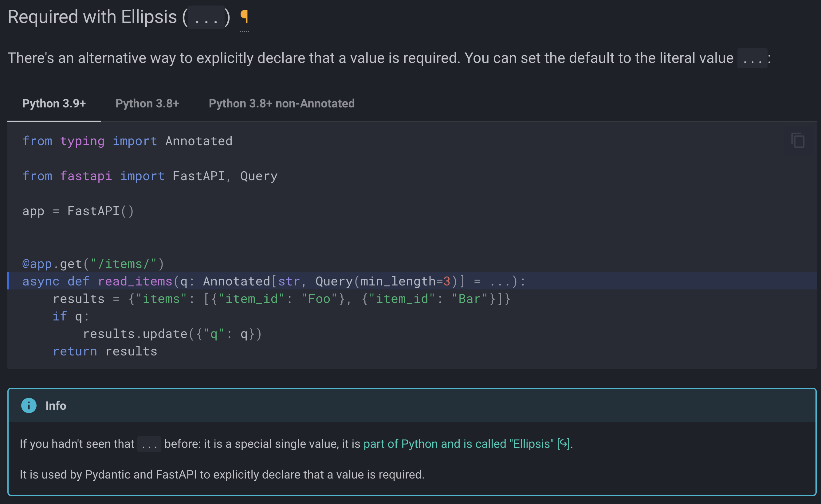
Task: Click the "return results" code line
Action: (x=105, y=351)
